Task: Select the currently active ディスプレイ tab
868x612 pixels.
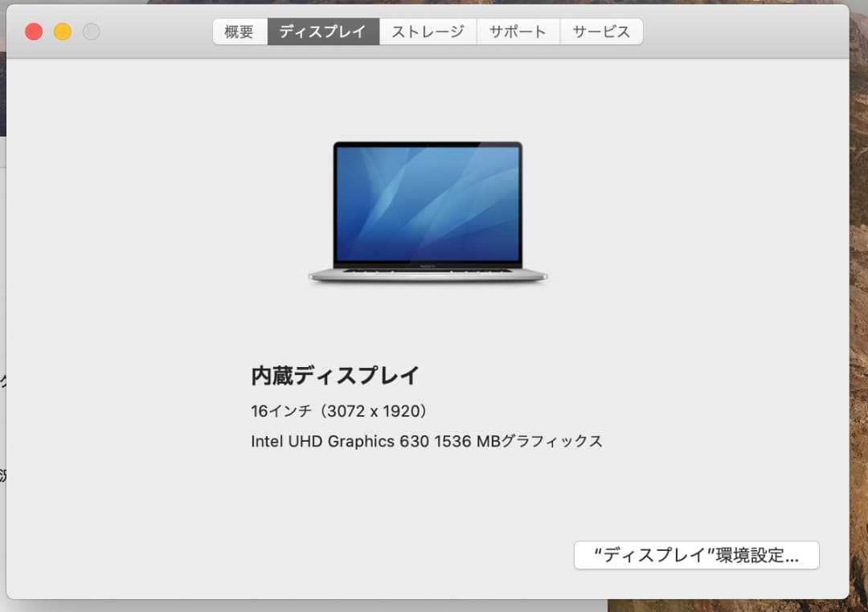Action: click(323, 31)
